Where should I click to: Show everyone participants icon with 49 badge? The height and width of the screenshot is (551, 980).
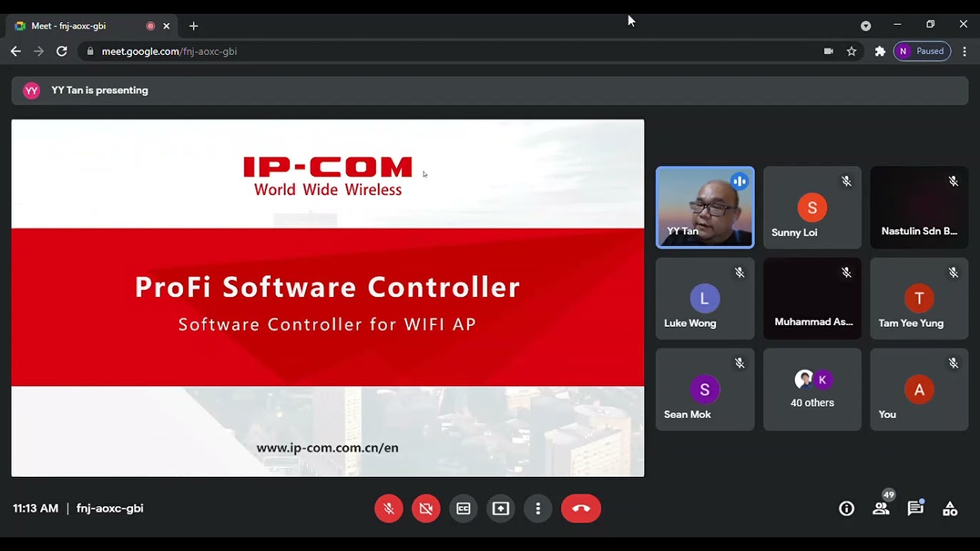click(x=881, y=508)
